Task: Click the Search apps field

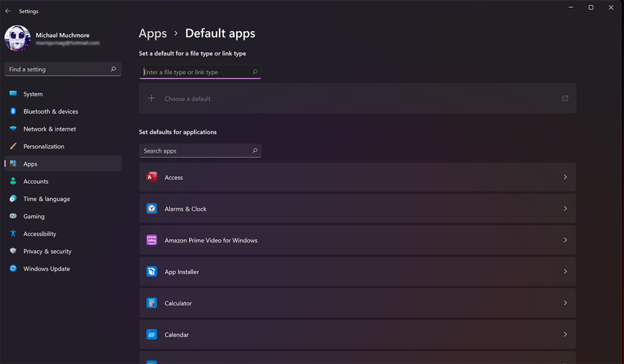Action: click(200, 151)
